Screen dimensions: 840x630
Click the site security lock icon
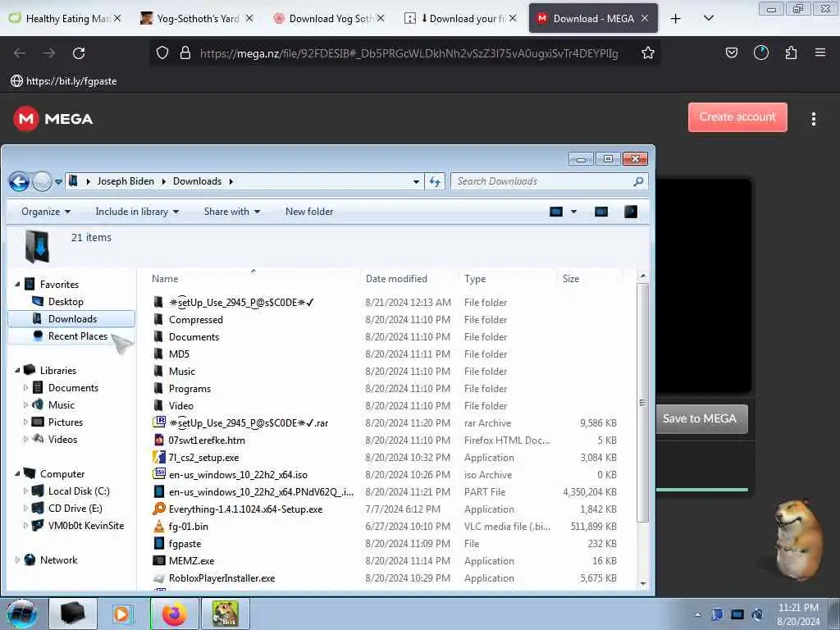point(185,52)
